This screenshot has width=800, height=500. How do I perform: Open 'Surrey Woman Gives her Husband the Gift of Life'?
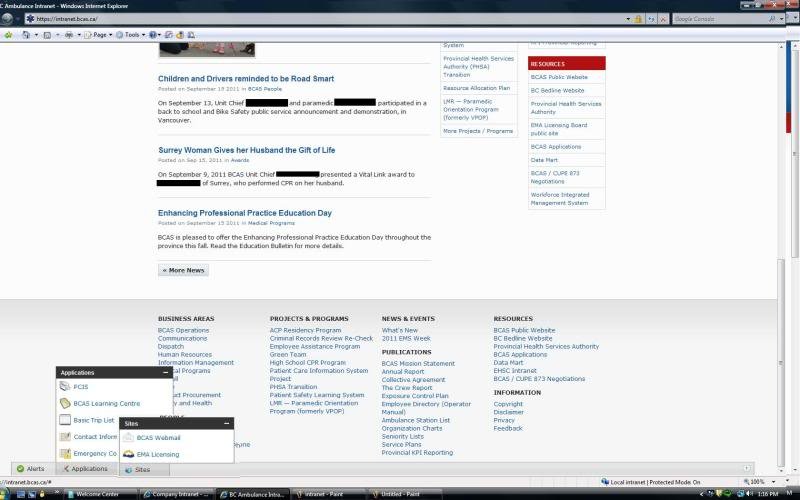[246, 150]
